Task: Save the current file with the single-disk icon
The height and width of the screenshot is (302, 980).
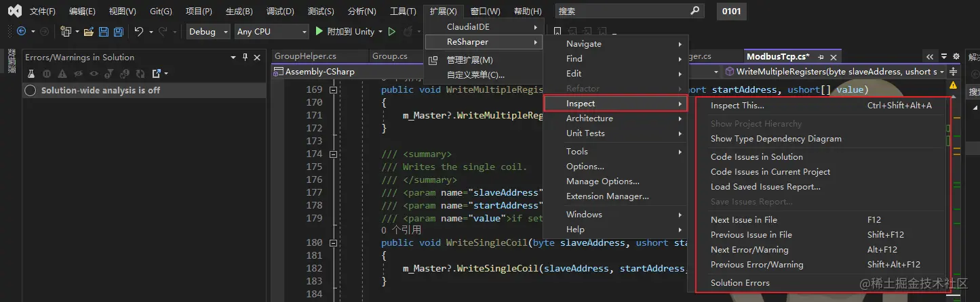Action: [104, 31]
